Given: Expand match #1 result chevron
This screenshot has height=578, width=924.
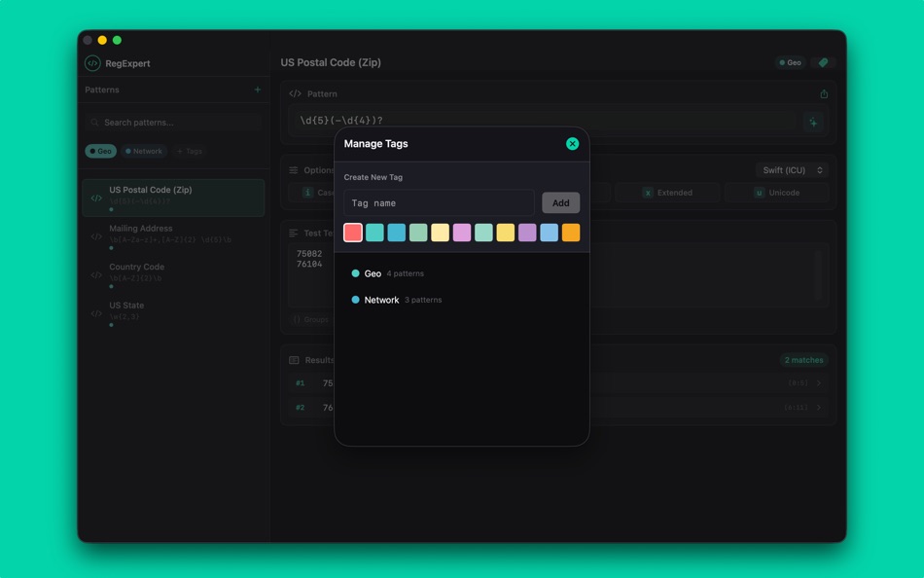Looking at the screenshot, I should click(819, 382).
